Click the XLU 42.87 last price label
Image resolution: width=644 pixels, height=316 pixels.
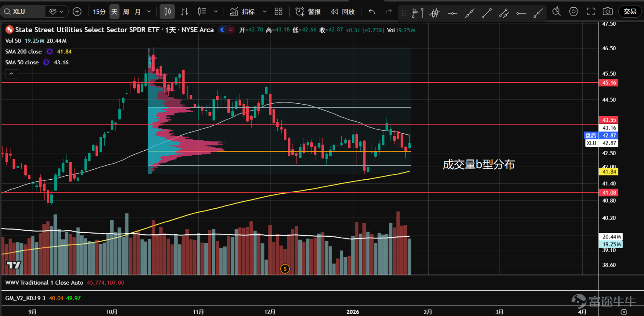click(x=601, y=143)
